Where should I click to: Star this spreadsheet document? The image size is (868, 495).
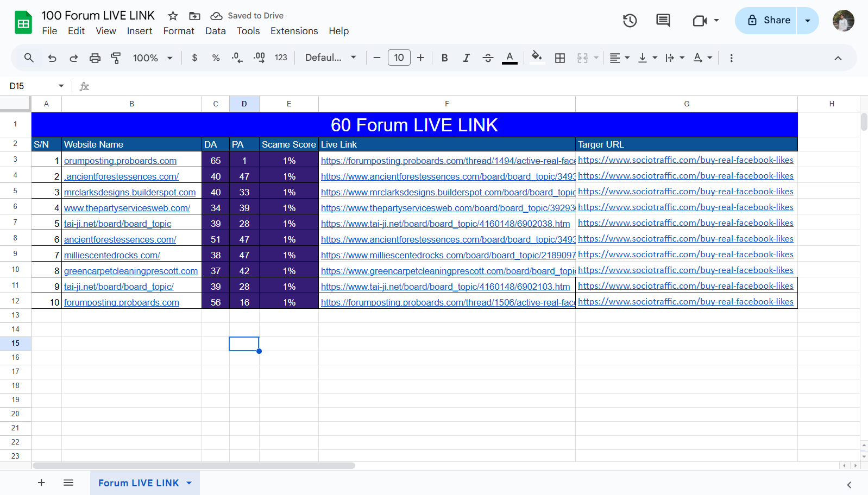173,16
